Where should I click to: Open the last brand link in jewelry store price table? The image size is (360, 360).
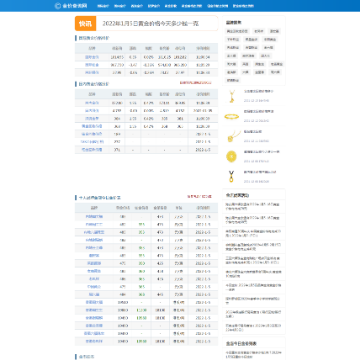click(x=94, y=341)
